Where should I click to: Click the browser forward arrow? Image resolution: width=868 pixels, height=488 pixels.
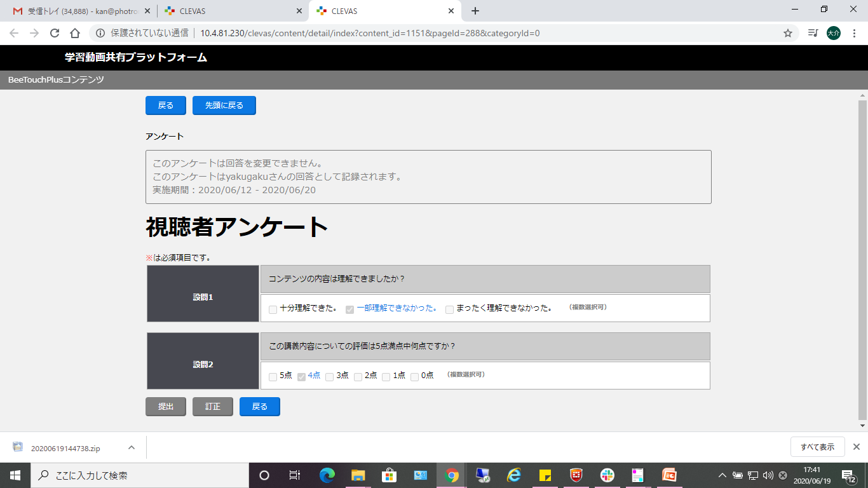(34, 33)
